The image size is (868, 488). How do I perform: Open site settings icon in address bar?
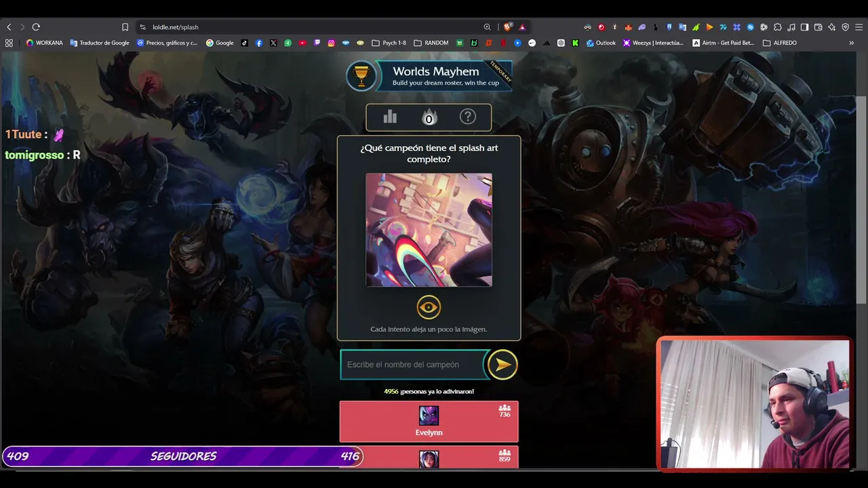tap(142, 27)
